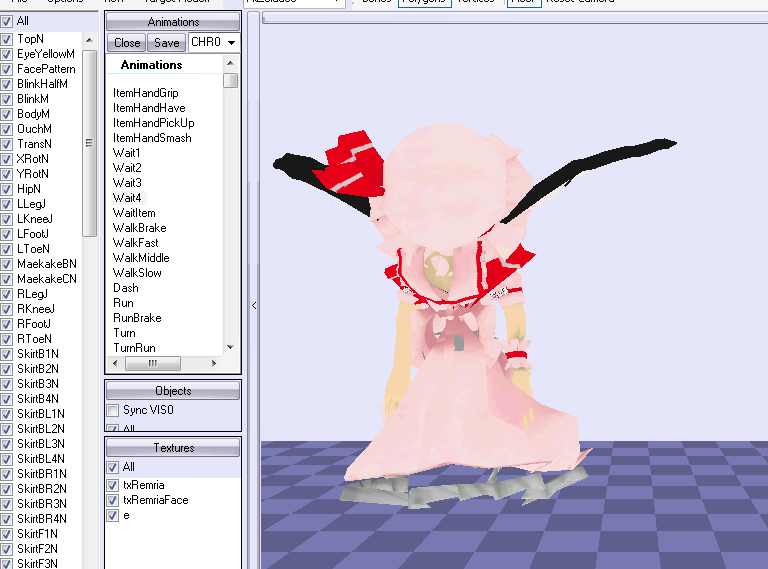Toggle the FacePattern checkbox
This screenshot has width=768, height=569.
6,69
